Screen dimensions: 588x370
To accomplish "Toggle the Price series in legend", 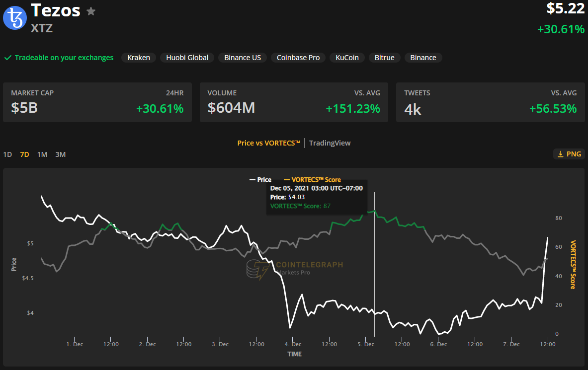I will (260, 180).
